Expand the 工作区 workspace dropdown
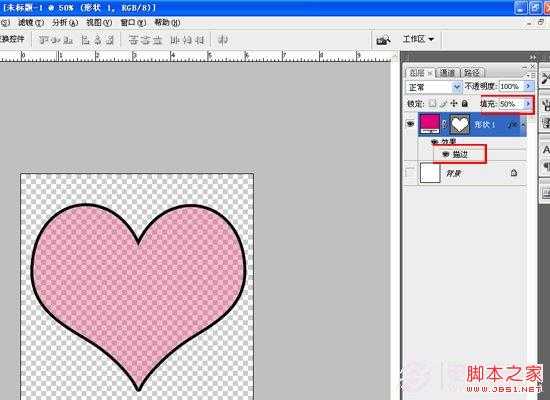Screen dimensions: 550x400 click(418, 39)
